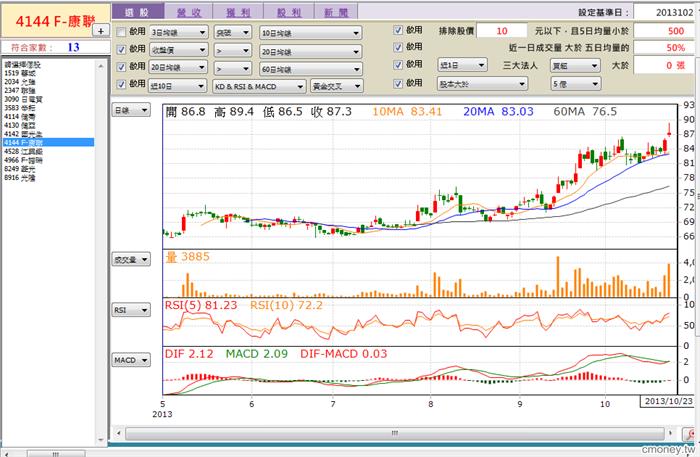Viewport: 700px width, 457px height.
Task: Open the 近10日 period dropdown
Action: click(177, 86)
